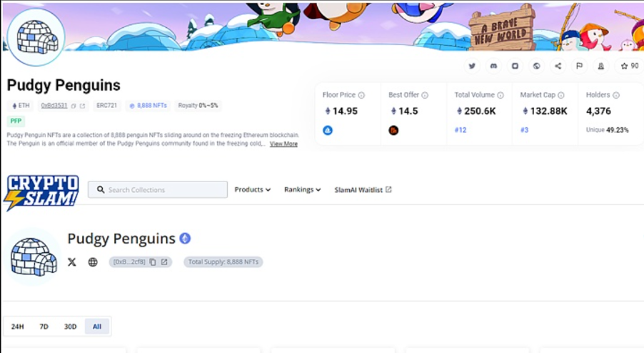Open the X social icon under CryptoSlam title
The width and height of the screenshot is (644, 353).
tap(72, 262)
